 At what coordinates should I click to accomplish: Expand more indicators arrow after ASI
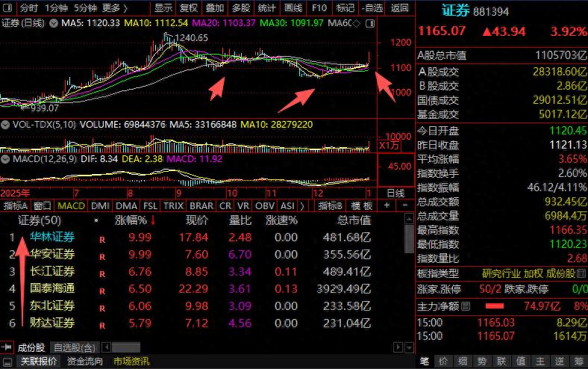(302, 205)
